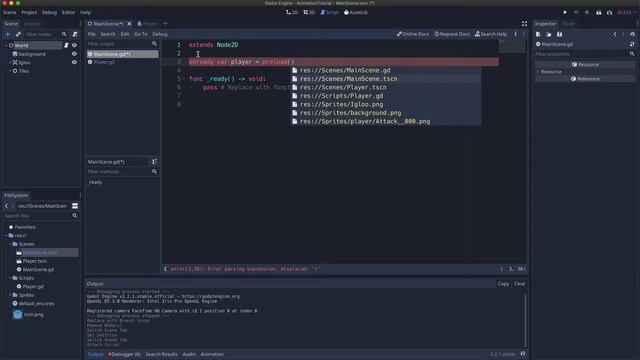Load an existing resource in Inspector
This screenshot has height=360, width=640.
point(549,34)
